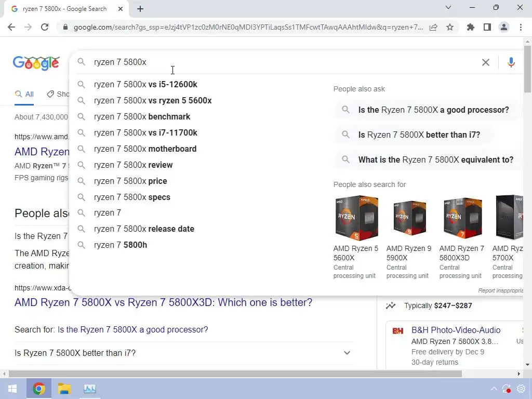This screenshot has height=399, width=532.
Task: Share this page icon in address bar
Action: (x=433, y=27)
